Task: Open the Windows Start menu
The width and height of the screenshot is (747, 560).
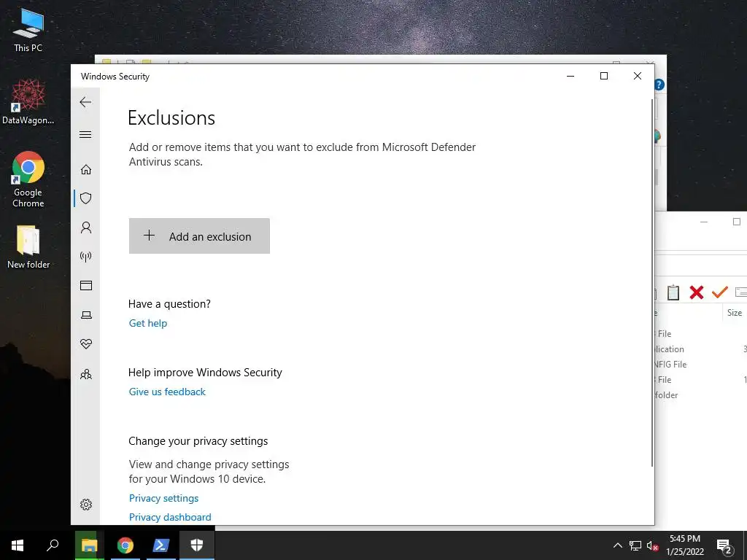Action: (x=18, y=545)
